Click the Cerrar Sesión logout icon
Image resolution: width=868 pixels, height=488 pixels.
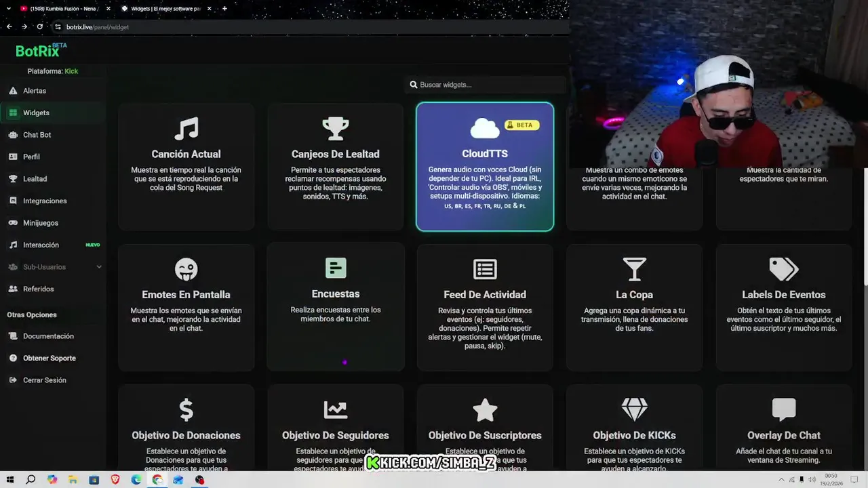(x=13, y=380)
